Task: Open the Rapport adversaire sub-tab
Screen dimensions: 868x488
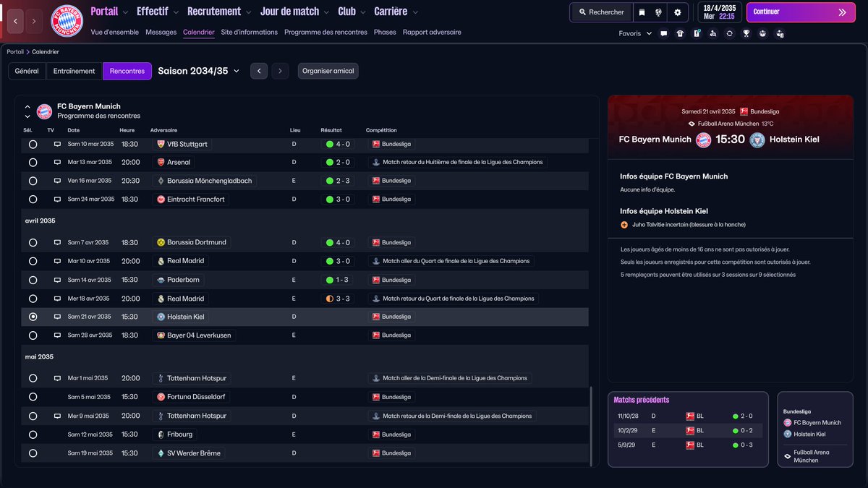Action: tap(432, 33)
